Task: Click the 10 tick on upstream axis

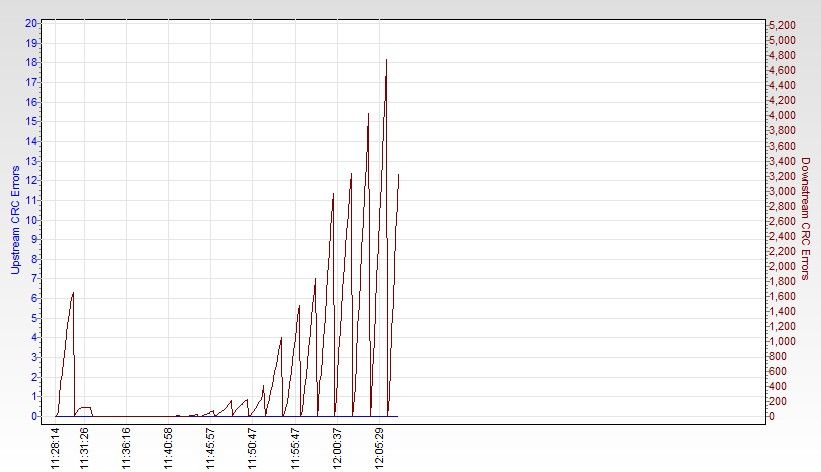Action: point(31,220)
